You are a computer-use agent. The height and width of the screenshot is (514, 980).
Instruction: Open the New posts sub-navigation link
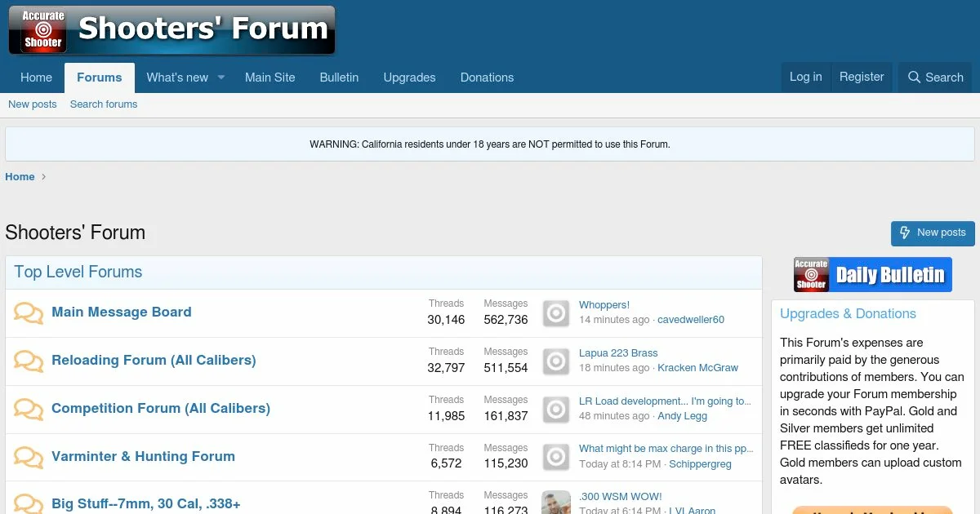(33, 104)
